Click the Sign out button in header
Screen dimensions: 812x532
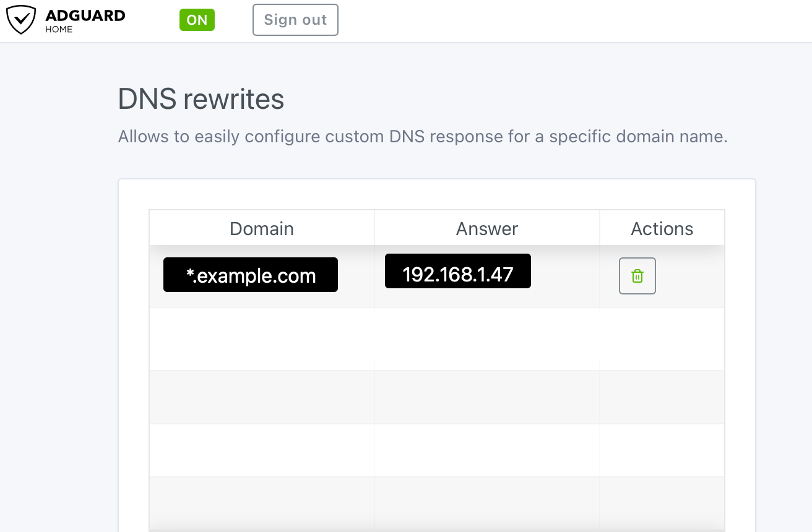click(x=295, y=20)
